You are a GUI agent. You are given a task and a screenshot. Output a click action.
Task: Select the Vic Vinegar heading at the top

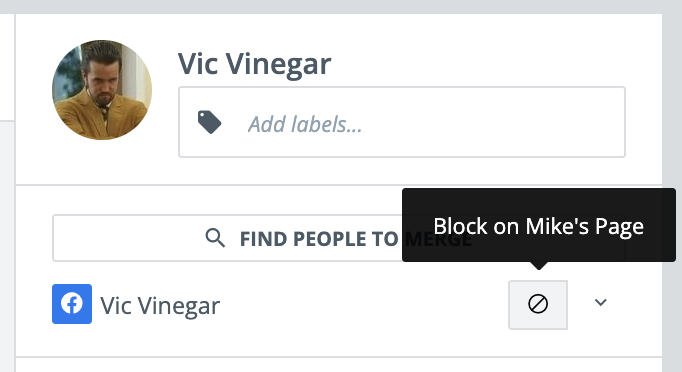(x=254, y=64)
